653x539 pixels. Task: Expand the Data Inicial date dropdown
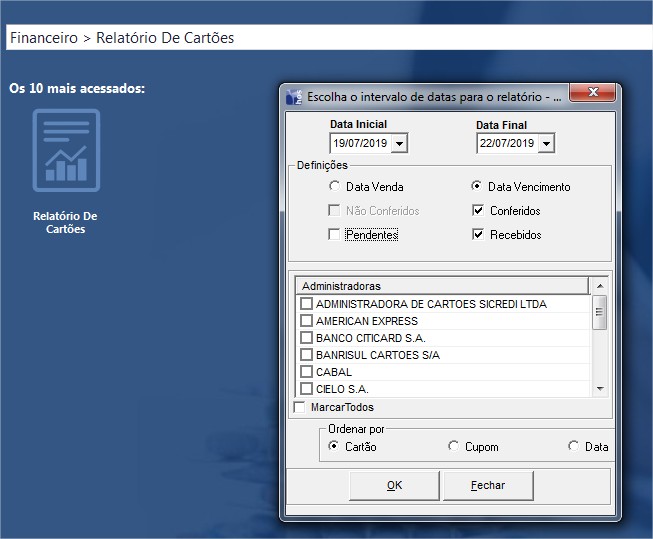pyautogui.click(x=400, y=144)
